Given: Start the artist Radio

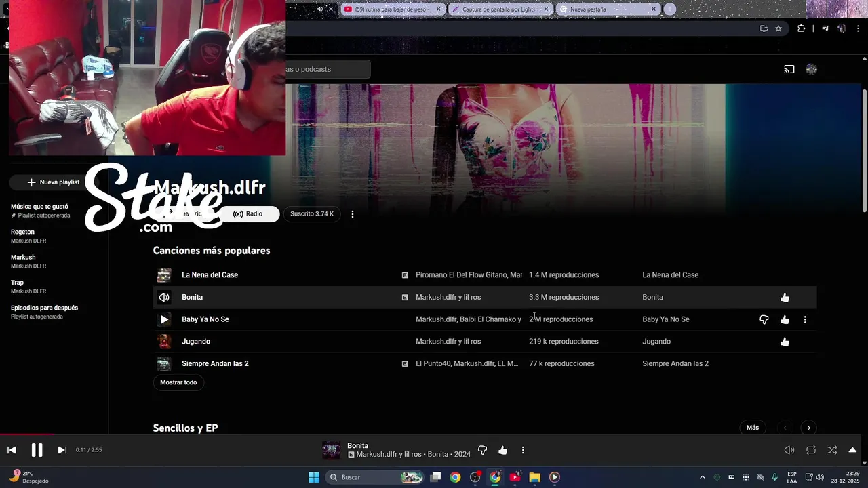Looking at the screenshot, I should coord(248,214).
